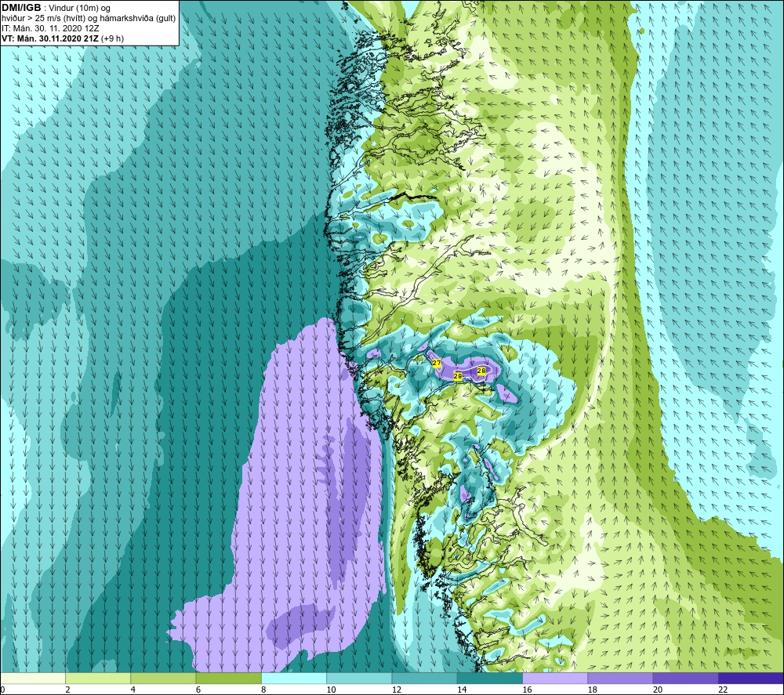Click the scale number 6 under the legend
This screenshot has height=695, width=784.
(198, 690)
